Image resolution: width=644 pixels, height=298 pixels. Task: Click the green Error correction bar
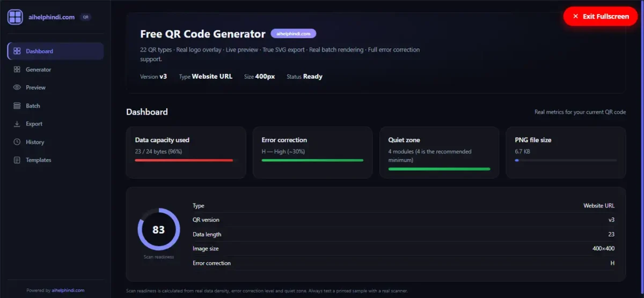pos(312,160)
